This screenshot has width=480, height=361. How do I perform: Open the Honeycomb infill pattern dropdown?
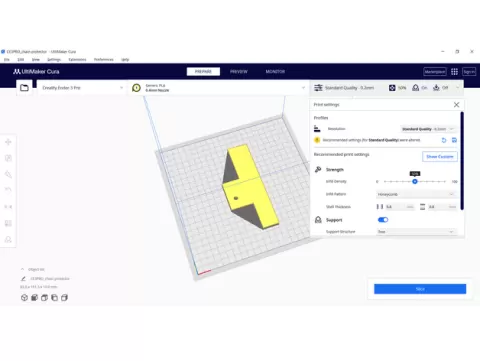coord(416,194)
